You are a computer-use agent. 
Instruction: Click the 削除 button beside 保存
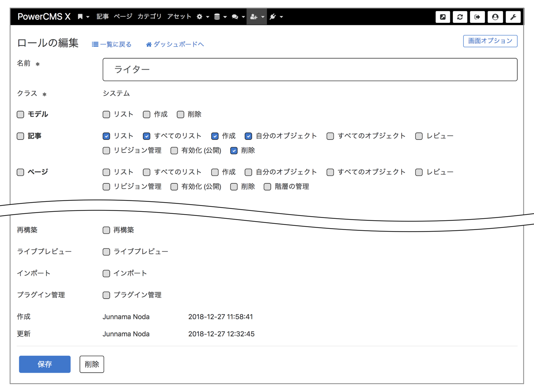click(x=92, y=364)
